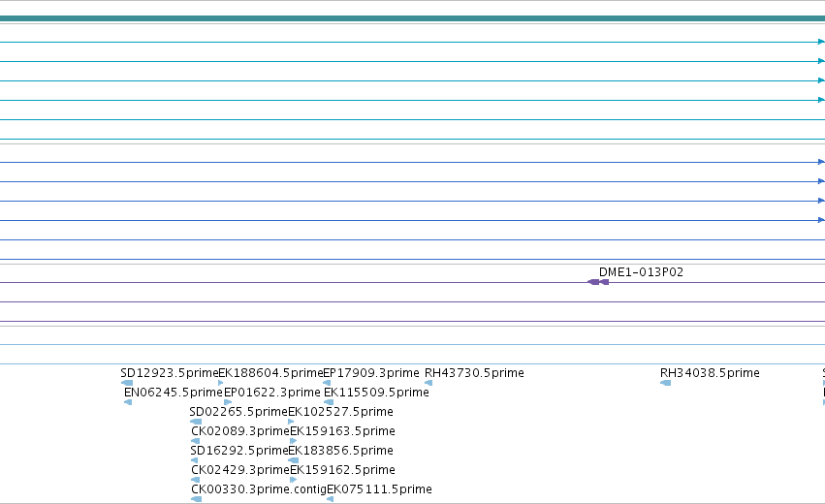
Task: Click the arrow feature beneath SD12923.5prime
Action: tap(127, 383)
